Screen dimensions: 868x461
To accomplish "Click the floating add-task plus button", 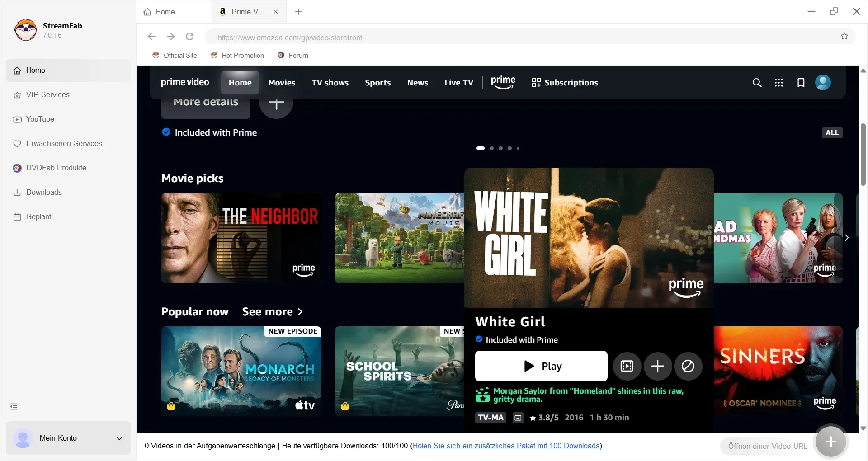I will click(x=830, y=442).
